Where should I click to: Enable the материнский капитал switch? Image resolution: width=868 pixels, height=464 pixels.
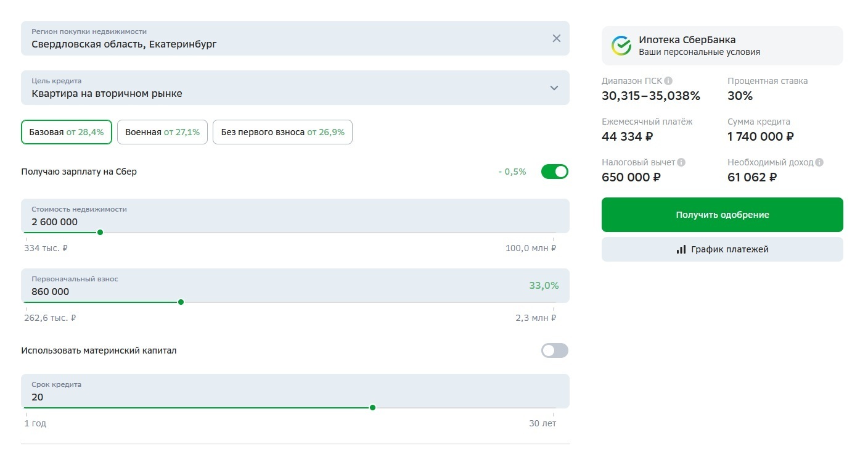click(555, 350)
